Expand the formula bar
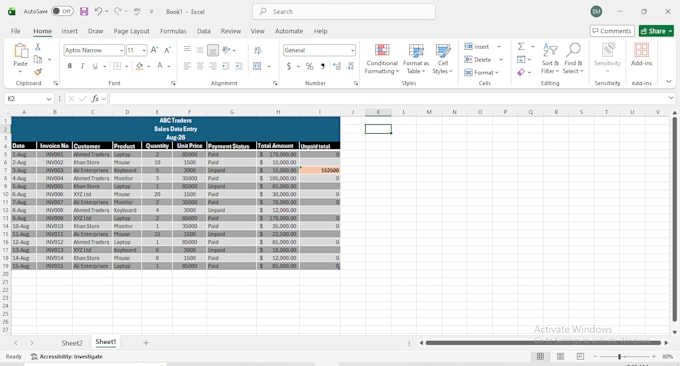This screenshot has width=680, height=366. pos(671,98)
